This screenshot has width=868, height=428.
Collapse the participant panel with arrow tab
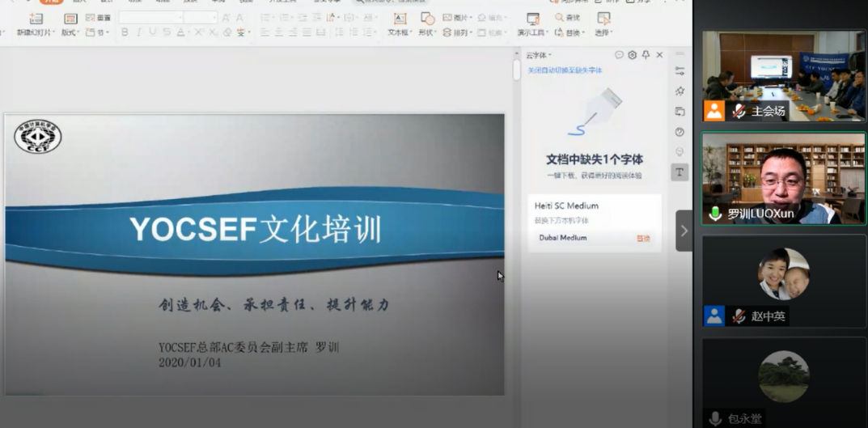684,231
